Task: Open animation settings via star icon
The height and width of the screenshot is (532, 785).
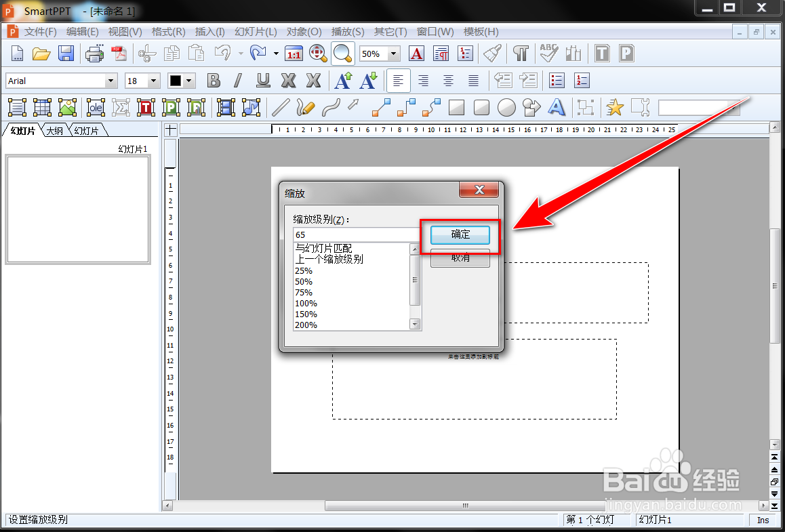Action: coord(615,107)
